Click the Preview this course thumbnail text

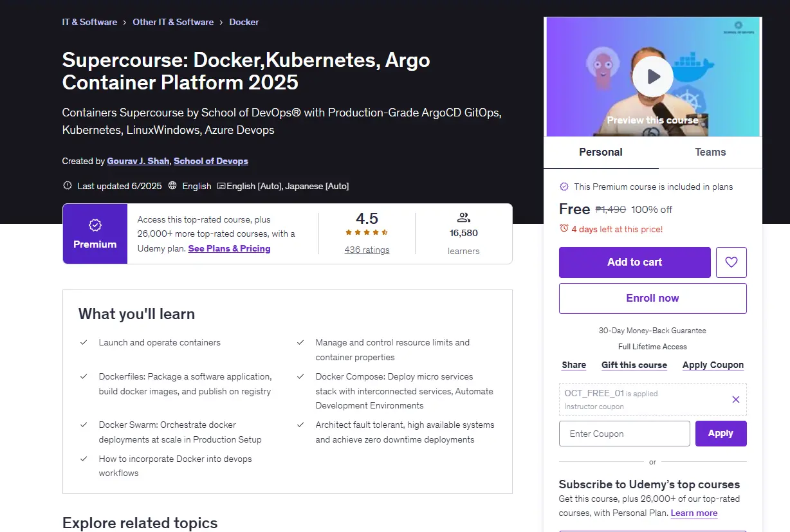652,120
